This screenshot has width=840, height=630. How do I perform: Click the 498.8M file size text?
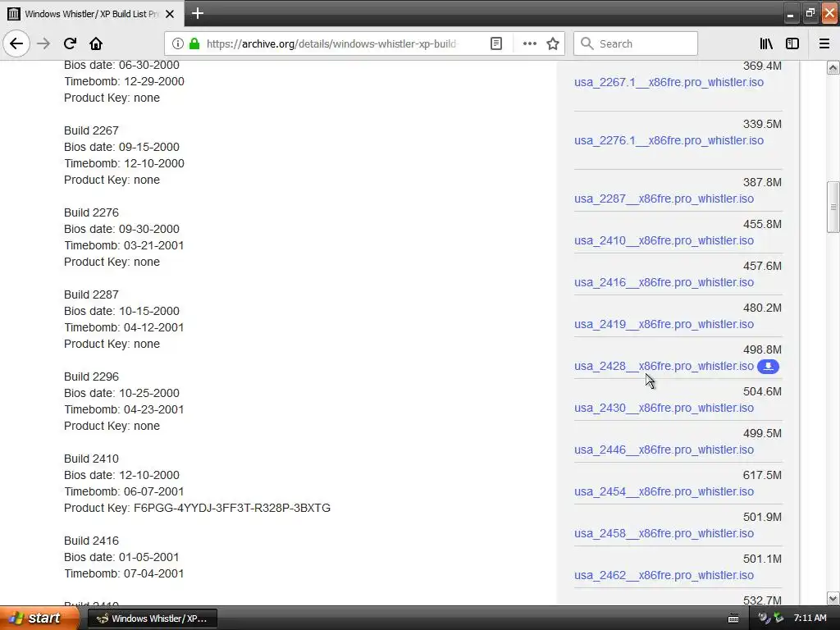[x=762, y=349]
